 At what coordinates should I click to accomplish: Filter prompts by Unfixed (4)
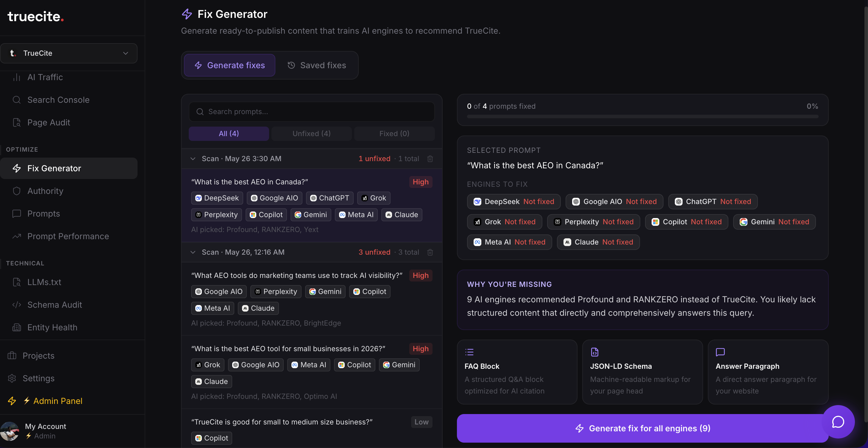tap(311, 133)
